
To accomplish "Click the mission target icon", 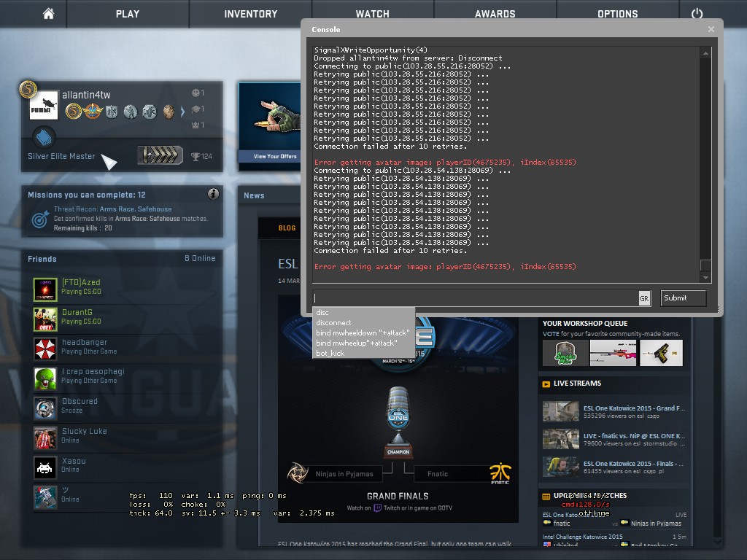I will pyautogui.click(x=41, y=219).
